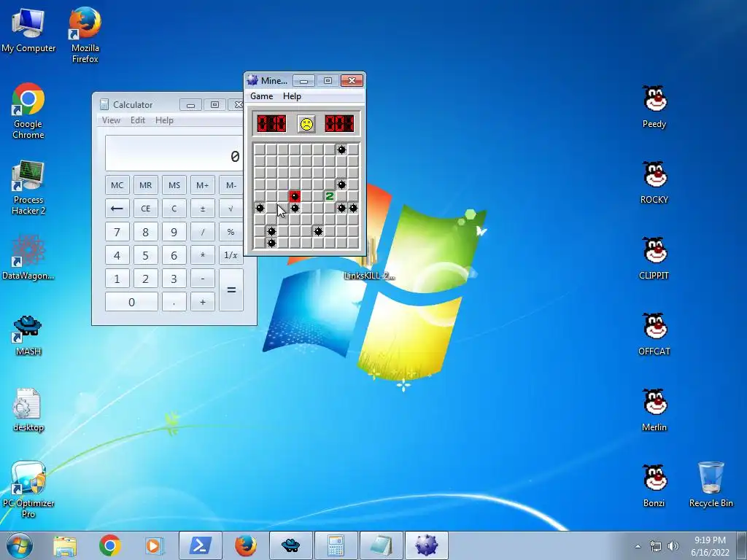Open Windows Media Player taskbar icon
This screenshot has width=747, height=560.
[x=154, y=545]
